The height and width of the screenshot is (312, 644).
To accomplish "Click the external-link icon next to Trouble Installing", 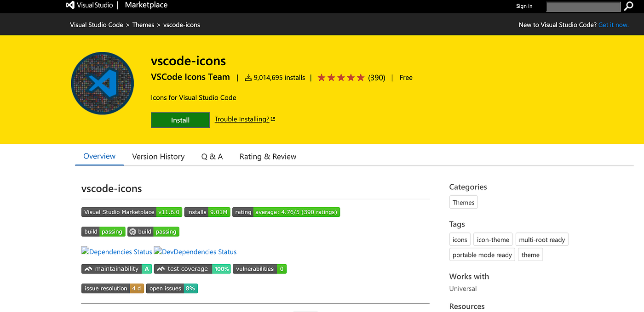I will 273,118.
